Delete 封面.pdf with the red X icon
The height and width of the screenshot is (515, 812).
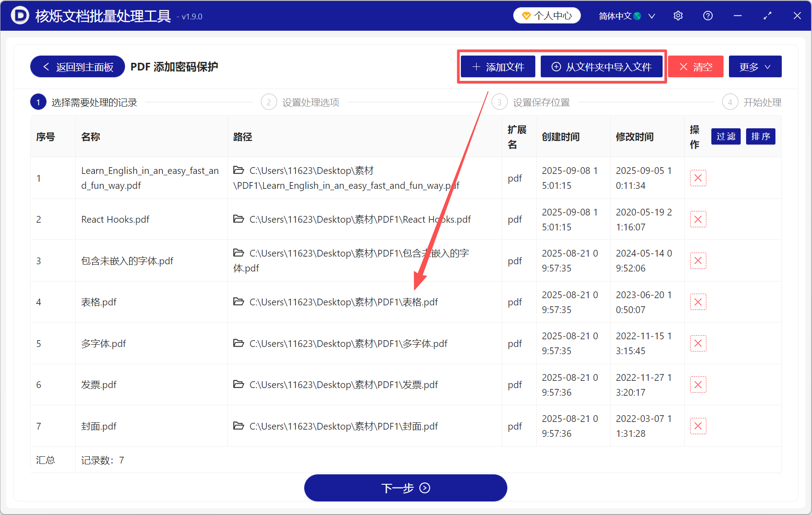(698, 426)
